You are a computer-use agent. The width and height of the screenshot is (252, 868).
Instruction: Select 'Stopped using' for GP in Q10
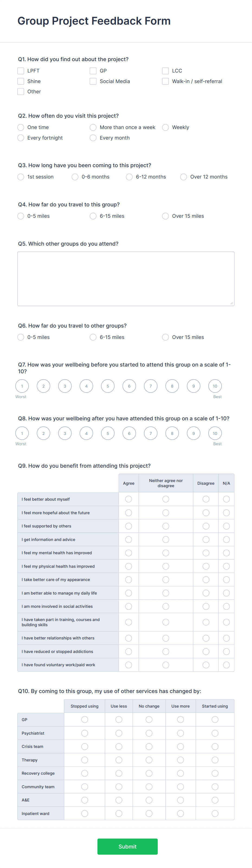click(84, 720)
